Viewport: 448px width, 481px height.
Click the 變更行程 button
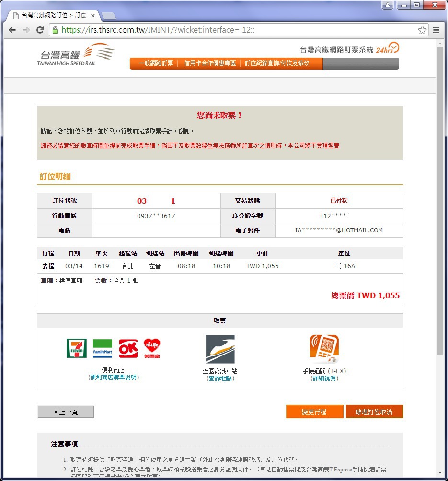pos(314,412)
